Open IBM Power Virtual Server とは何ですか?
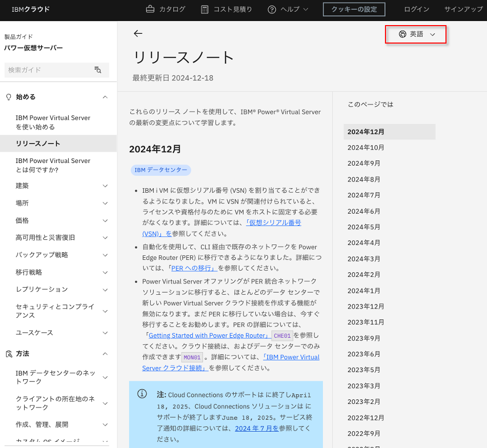The height and width of the screenshot is (448, 487). (53, 165)
